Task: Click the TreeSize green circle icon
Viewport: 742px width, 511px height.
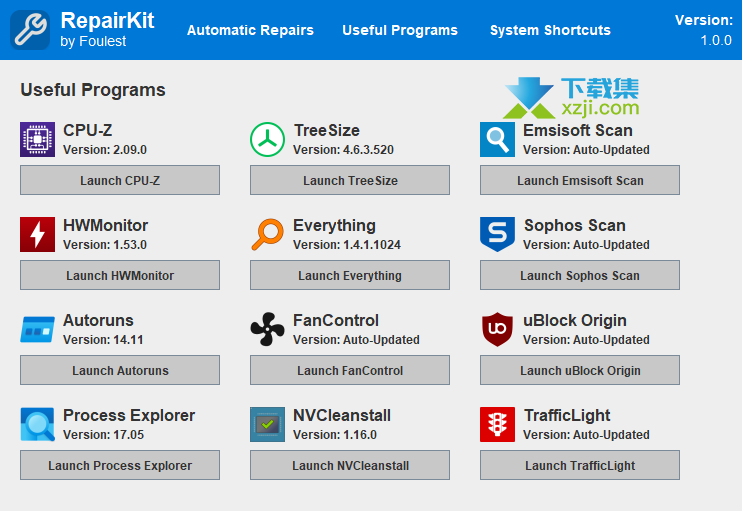Action: pyautogui.click(x=267, y=139)
